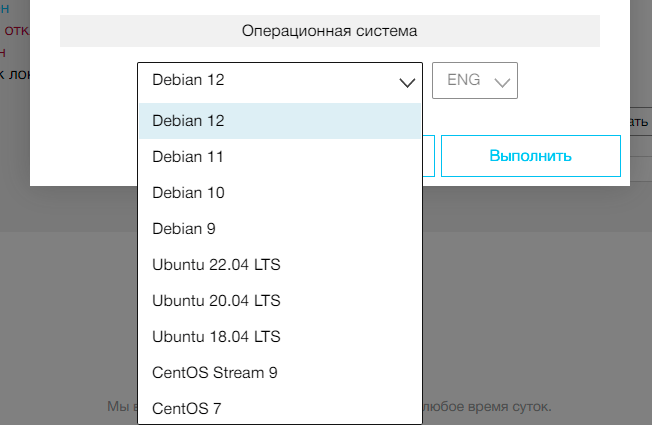652x425 pixels.
Task: Pick Ubuntu 18.04 LTS from dropdown
Action: (279, 336)
